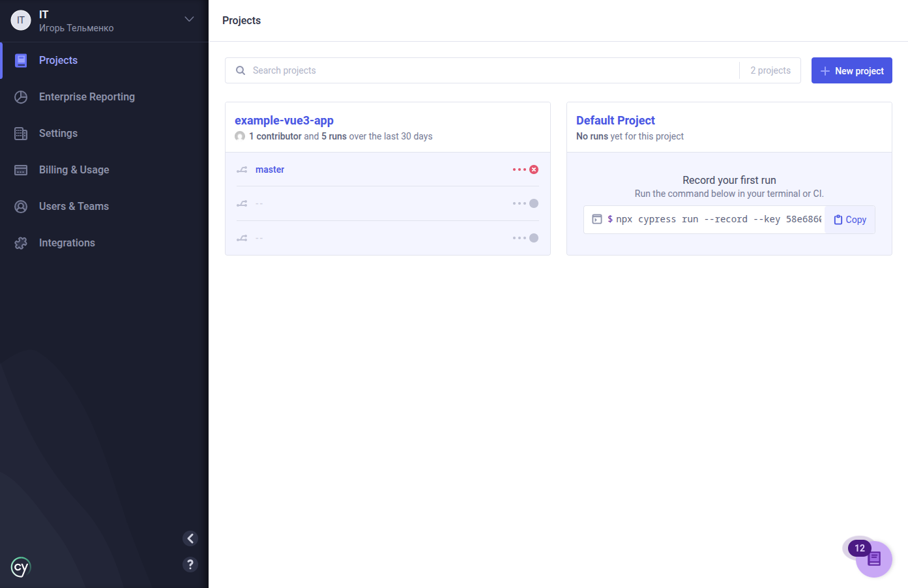908x588 pixels.
Task: Click the contributor avatar under example-vue3-app
Action: 240,136
